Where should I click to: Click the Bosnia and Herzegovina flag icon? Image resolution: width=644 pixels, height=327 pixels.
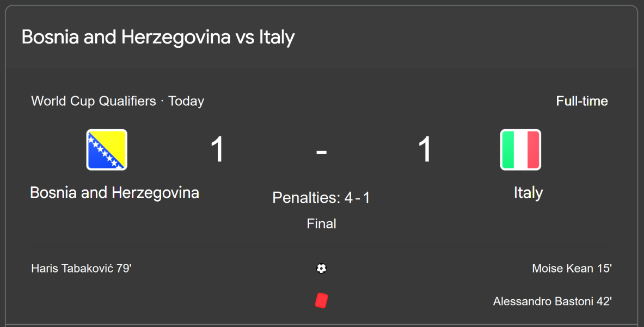pyautogui.click(x=107, y=150)
